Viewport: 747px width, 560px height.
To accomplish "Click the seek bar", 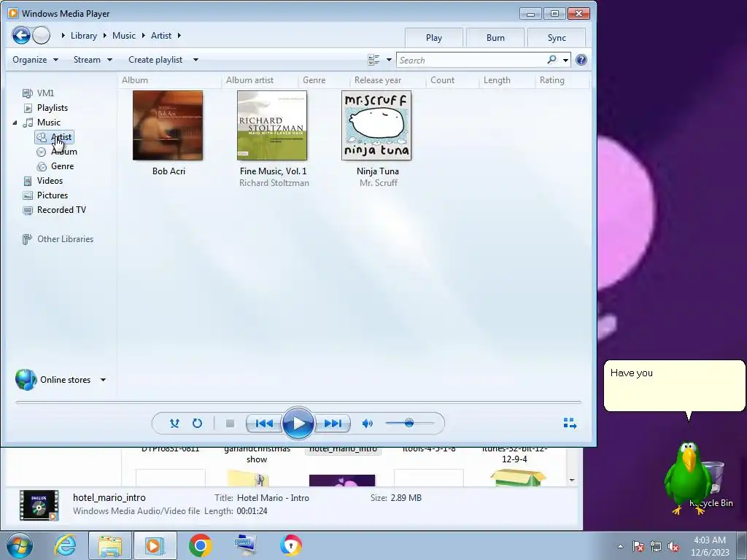I will pos(298,402).
